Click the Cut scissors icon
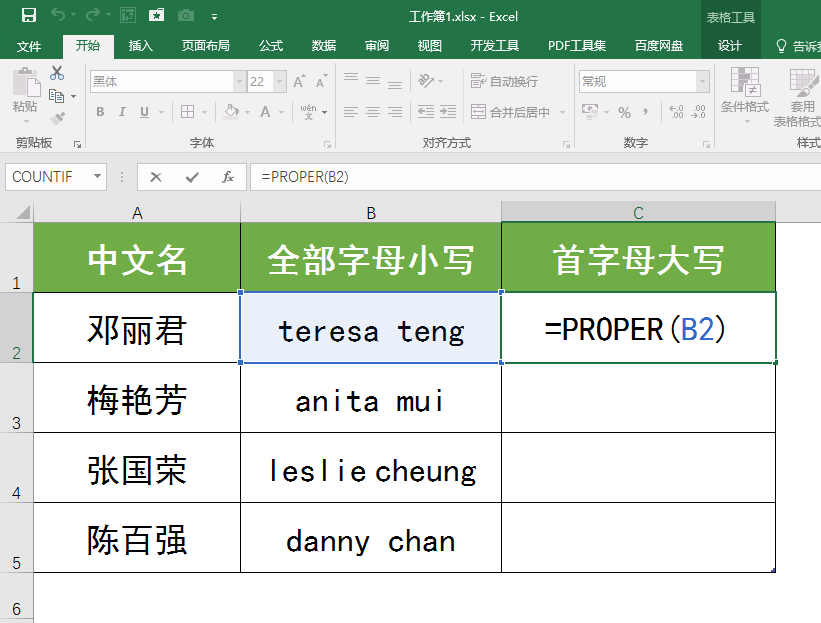Screen dimensions: 821x623 click(57, 73)
